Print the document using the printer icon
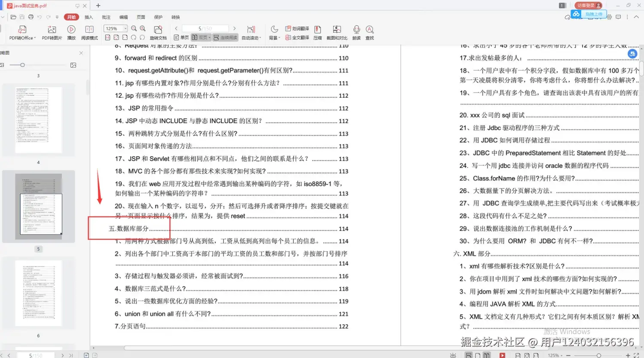The height and width of the screenshot is (358, 644). (30, 17)
